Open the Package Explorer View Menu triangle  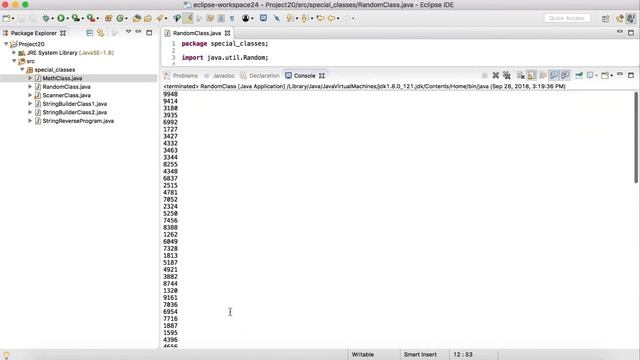coord(128,32)
